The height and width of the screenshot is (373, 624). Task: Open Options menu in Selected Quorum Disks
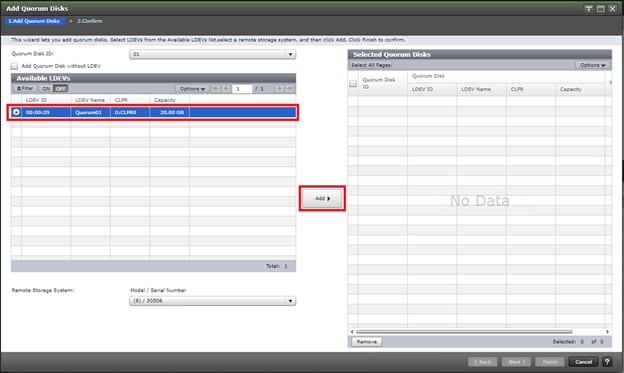click(593, 65)
